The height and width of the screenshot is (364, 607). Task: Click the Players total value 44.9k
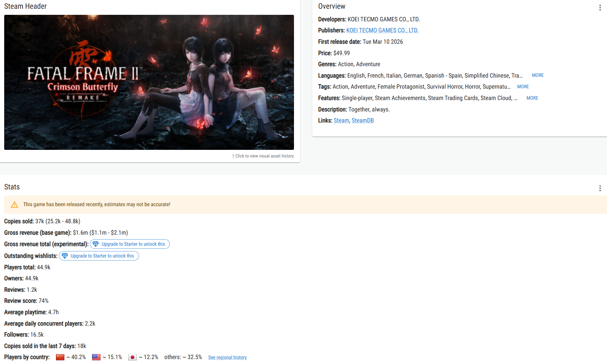(x=44, y=267)
